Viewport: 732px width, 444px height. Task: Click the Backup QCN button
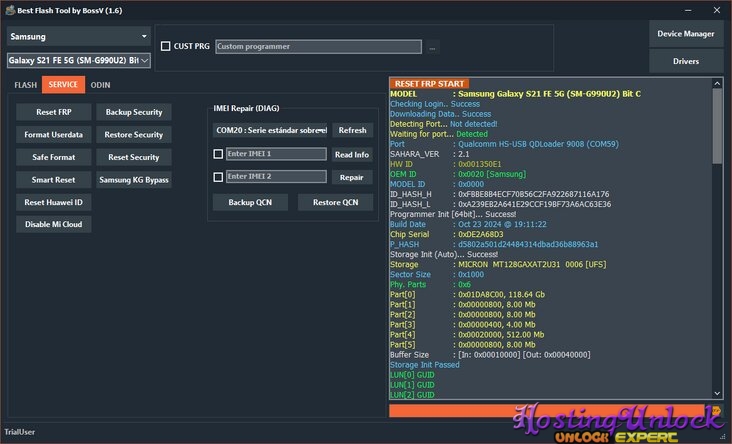click(x=250, y=202)
